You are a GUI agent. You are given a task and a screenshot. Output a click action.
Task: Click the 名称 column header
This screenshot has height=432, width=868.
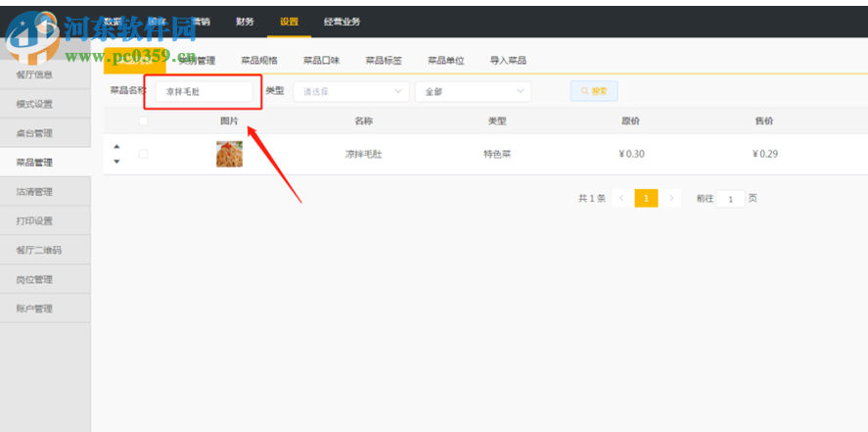[364, 121]
